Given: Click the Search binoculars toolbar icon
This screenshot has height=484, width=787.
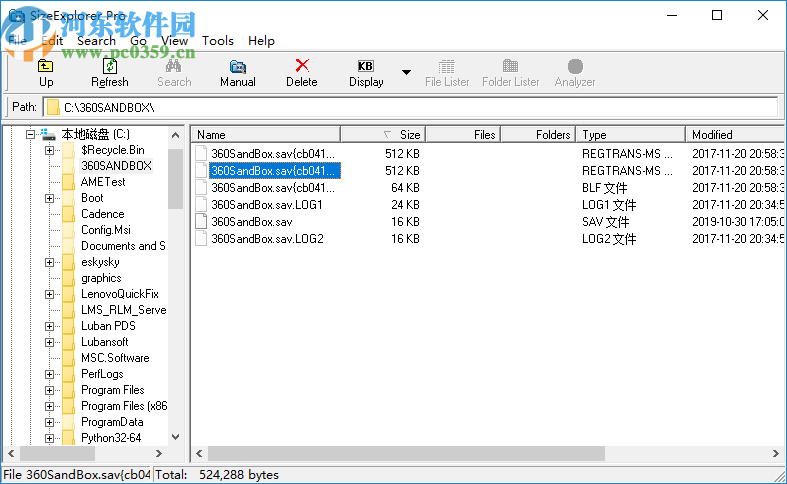Looking at the screenshot, I should click(x=174, y=66).
